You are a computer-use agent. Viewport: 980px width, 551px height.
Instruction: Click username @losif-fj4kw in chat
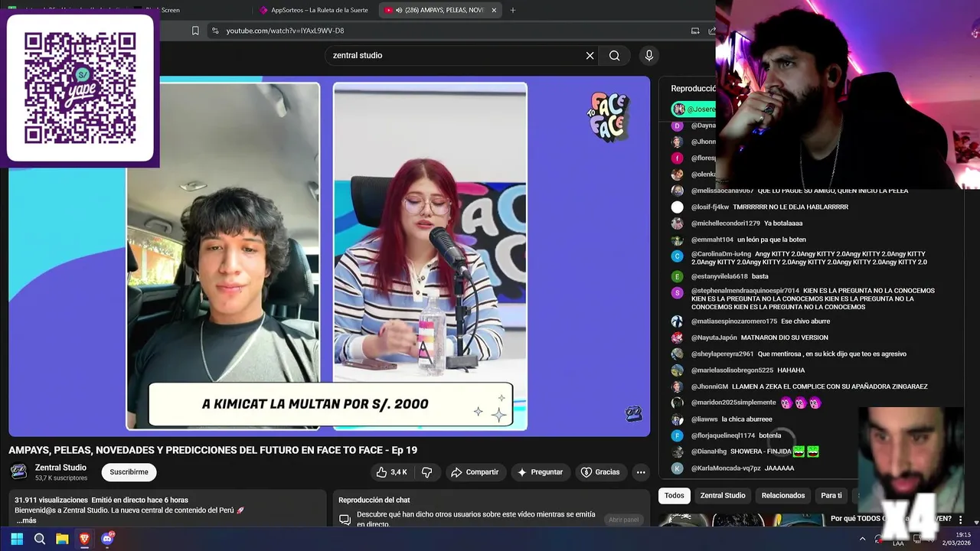coord(710,207)
